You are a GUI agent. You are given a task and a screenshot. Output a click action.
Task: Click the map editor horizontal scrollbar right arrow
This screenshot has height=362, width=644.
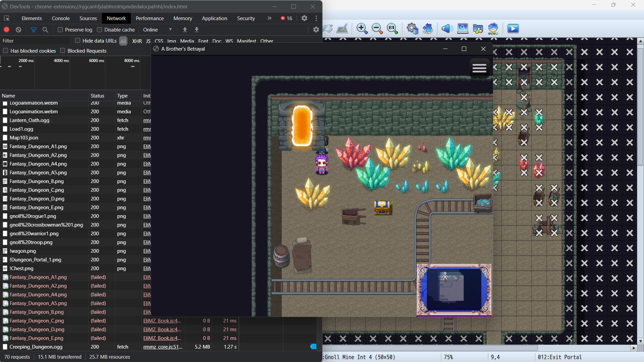(634, 348)
